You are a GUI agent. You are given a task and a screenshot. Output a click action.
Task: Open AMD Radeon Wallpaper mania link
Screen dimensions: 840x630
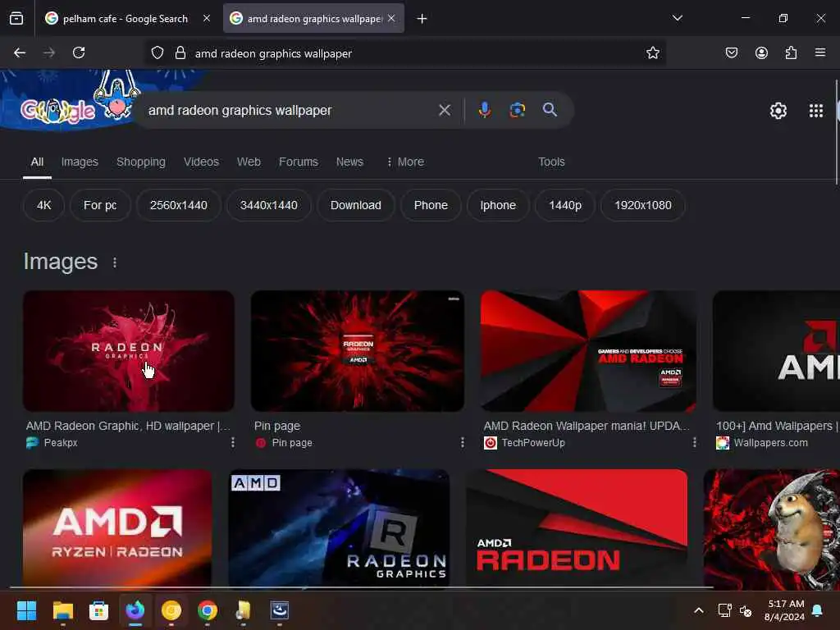(x=586, y=426)
